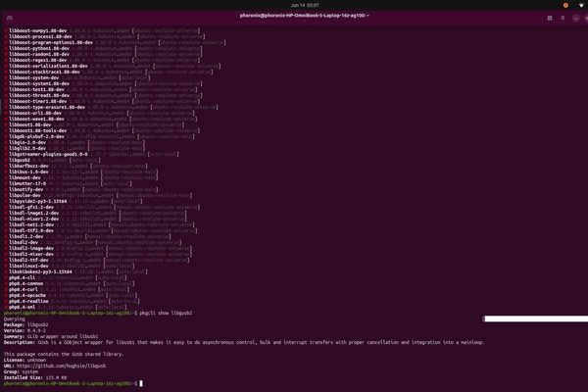Screen dimensions: 588x392
Task: Open the orange notification indicator in the top bar
Action: pos(565,5)
